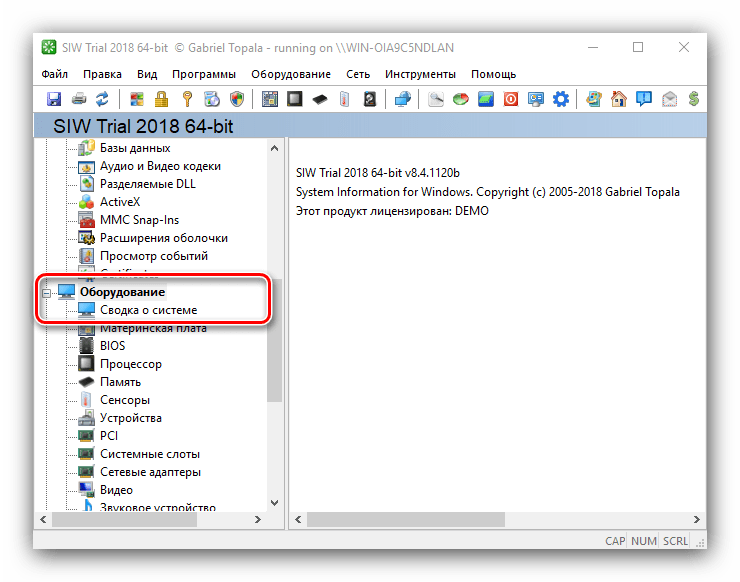Click the hard disk drive toolbar icon
Image resolution: width=740 pixels, height=582 pixels.
(x=370, y=99)
